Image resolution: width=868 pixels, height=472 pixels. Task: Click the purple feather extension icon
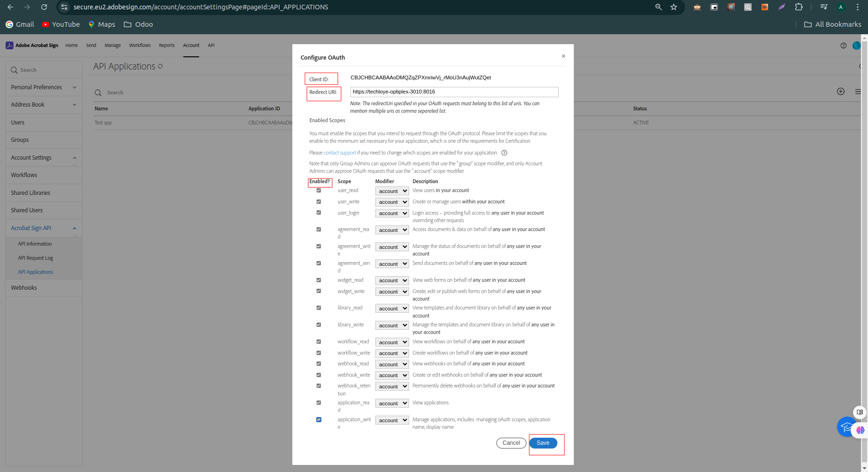(782, 7)
